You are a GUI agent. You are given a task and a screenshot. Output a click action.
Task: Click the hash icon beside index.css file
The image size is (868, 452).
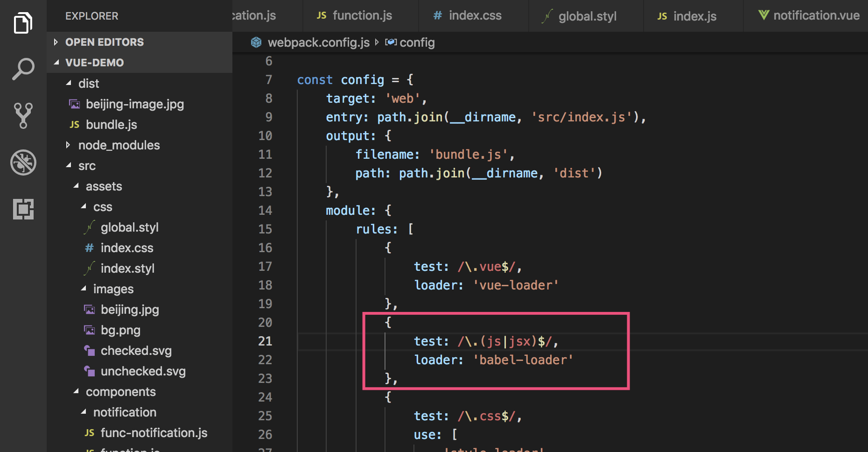click(x=89, y=248)
